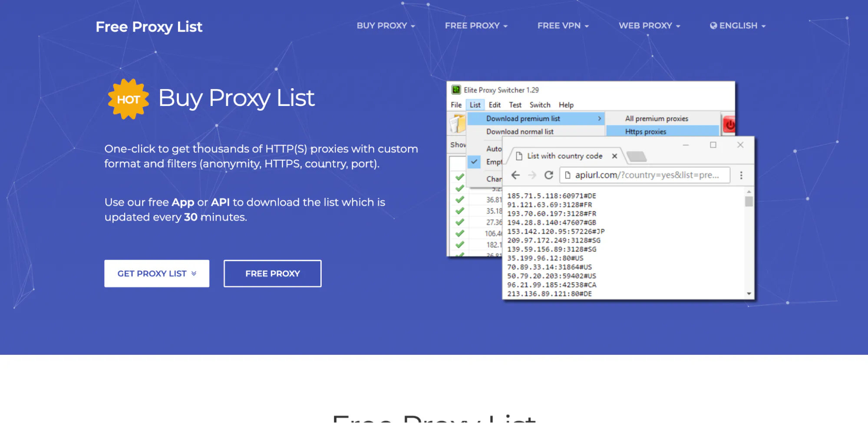Click the new tab button in browser

(x=637, y=156)
